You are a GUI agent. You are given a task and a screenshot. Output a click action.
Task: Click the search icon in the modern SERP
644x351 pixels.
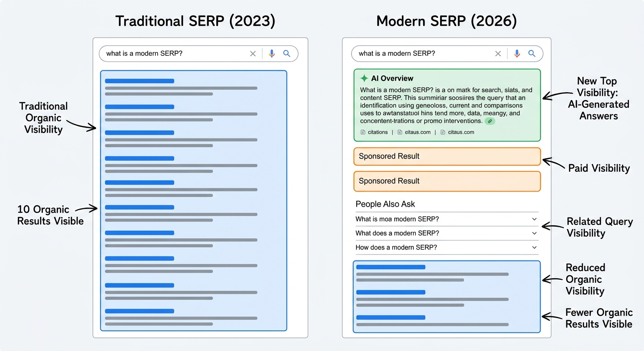tap(532, 53)
